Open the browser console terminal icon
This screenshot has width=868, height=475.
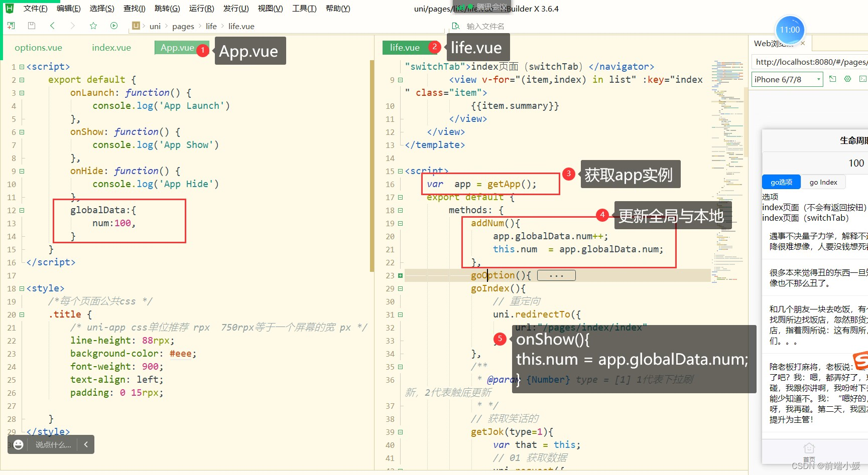pyautogui.click(x=862, y=79)
